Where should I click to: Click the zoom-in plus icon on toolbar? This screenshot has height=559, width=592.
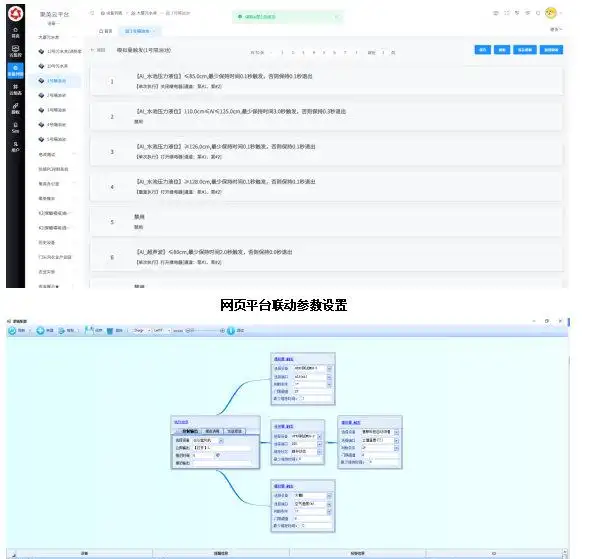222,331
